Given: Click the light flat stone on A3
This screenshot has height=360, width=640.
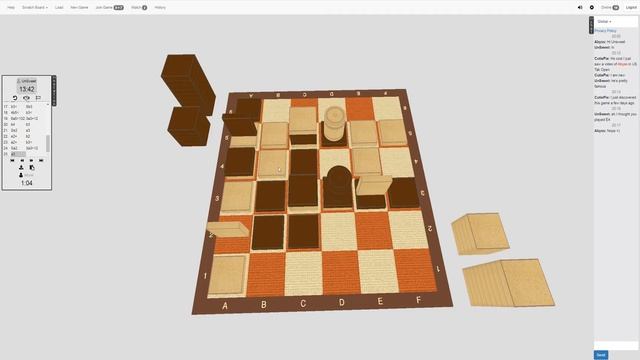Looking at the screenshot, I should [238, 197].
